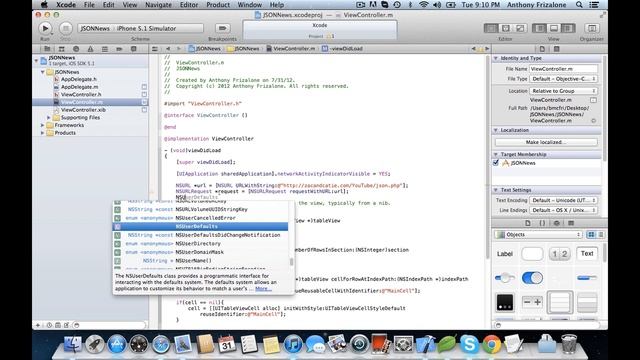Open the Editor menu

(189, 5)
